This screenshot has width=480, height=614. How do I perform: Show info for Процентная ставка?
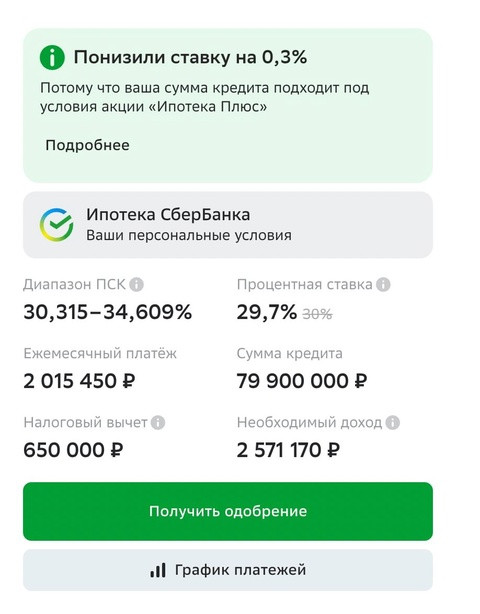(383, 284)
